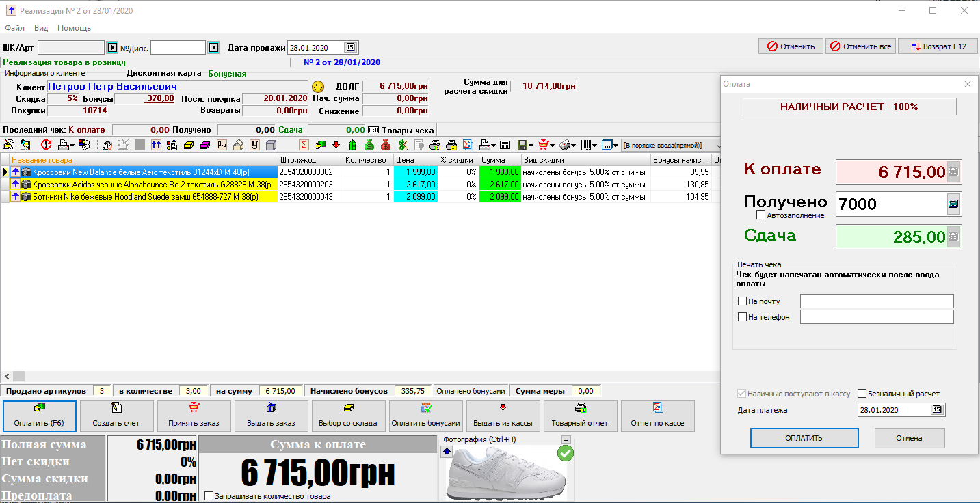Open the payment date calendar picker

[x=936, y=410]
